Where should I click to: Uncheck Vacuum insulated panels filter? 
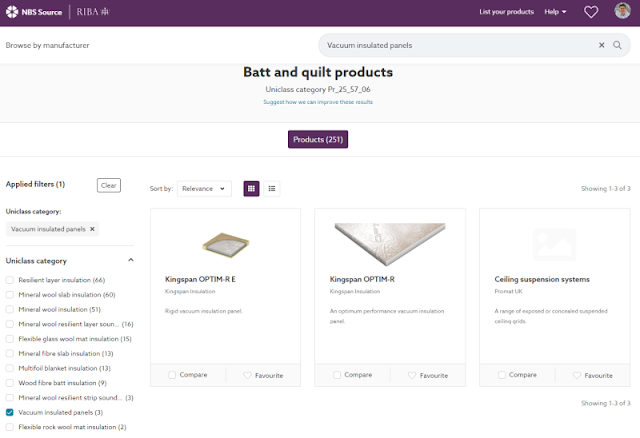pos(10,412)
